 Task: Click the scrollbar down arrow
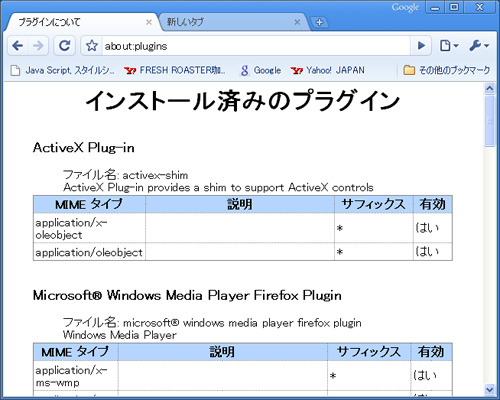[489, 389]
